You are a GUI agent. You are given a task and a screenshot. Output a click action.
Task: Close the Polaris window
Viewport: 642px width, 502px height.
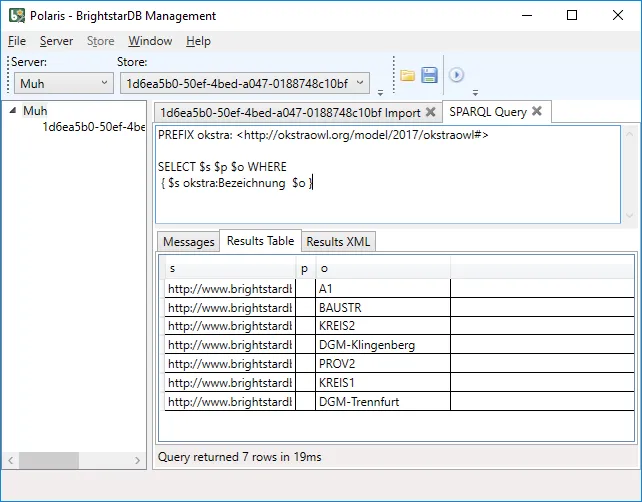pyautogui.click(x=618, y=16)
